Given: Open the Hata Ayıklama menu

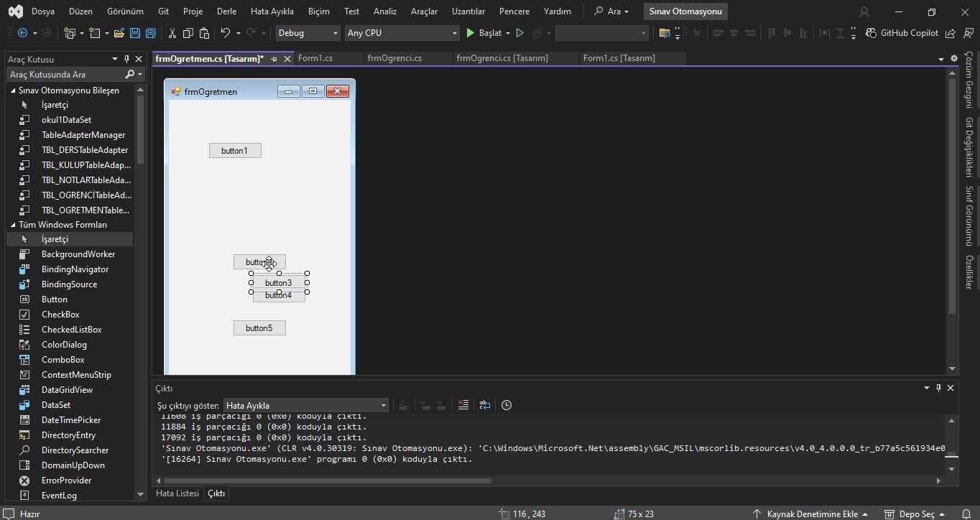Looking at the screenshot, I should (272, 11).
